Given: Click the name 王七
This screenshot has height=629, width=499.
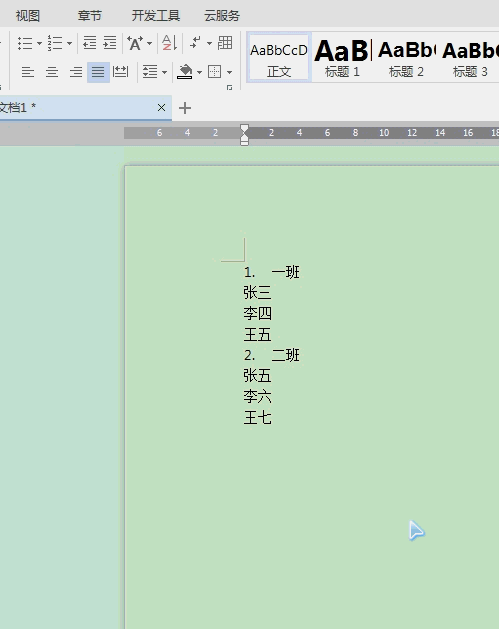Looking at the screenshot, I should click(x=258, y=418).
